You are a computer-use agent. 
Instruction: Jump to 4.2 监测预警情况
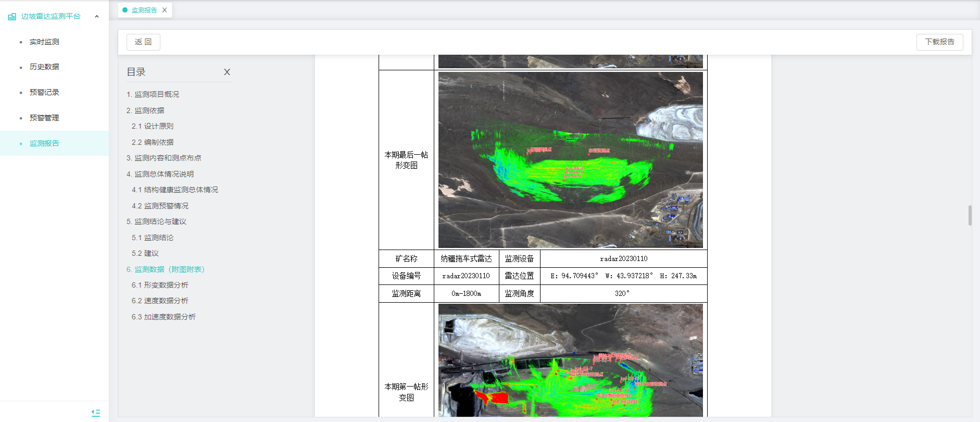point(160,206)
